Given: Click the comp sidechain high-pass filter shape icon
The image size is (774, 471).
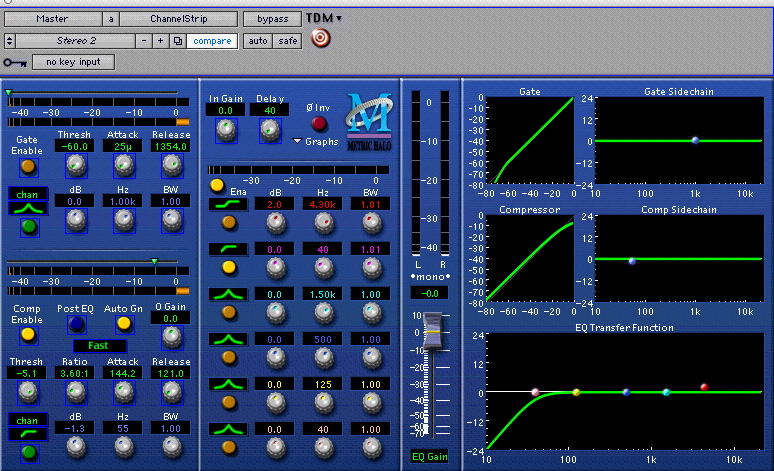Looking at the screenshot, I should point(28,434).
